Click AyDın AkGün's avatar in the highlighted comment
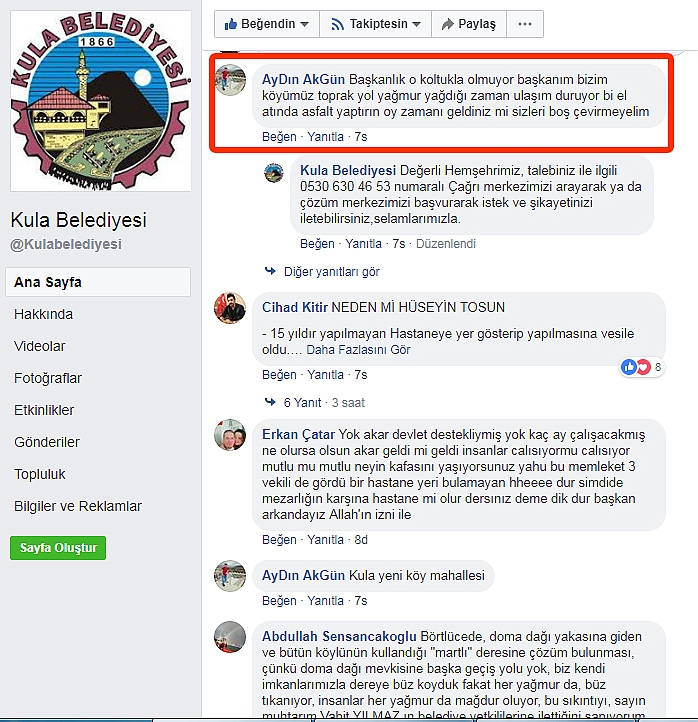The width and height of the screenshot is (698, 722). point(230,80)
